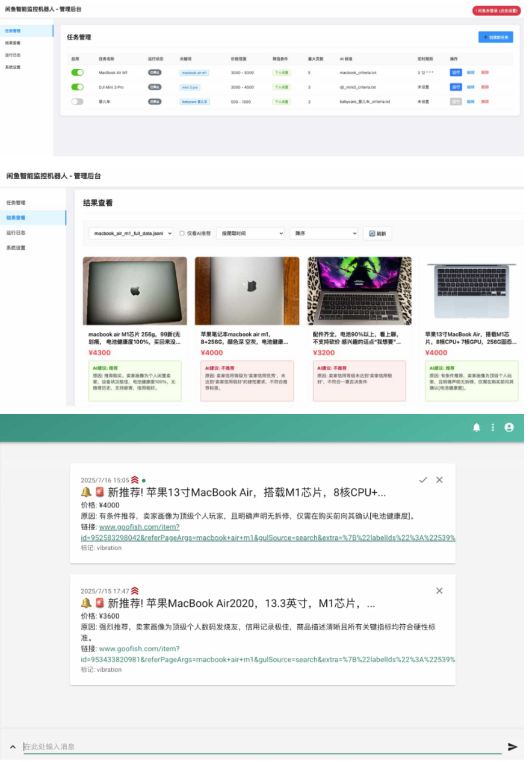
Task: Click the priority arrows icon on 17:47 notification
Action: click(x=135, y=590)
